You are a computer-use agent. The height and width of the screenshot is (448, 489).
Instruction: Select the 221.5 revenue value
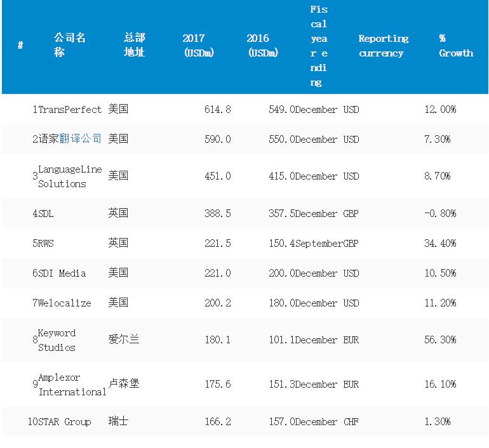pos(218,243)
